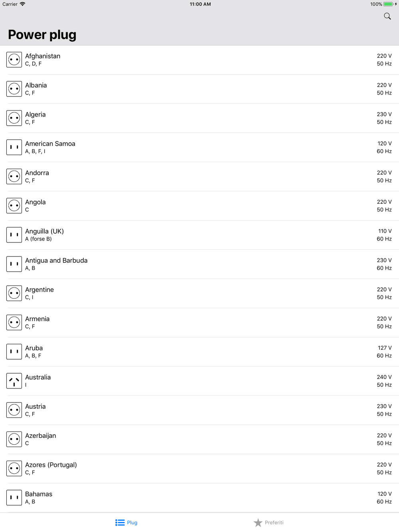Tap the Bahamas plug icon
Image resolution: width=399 pixels, height=532 pixels.
pos(14,498)
